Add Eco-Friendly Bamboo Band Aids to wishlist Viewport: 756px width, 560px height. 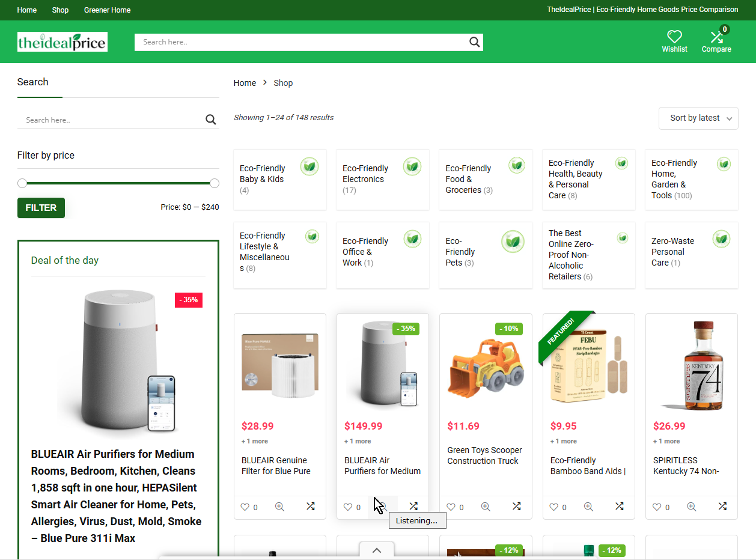(x=554, y=507)
